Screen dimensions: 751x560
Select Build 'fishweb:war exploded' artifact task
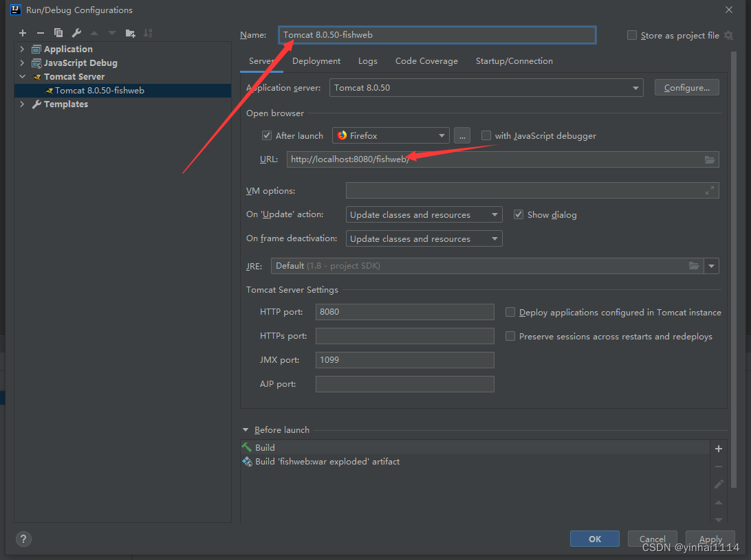[475, 462]
